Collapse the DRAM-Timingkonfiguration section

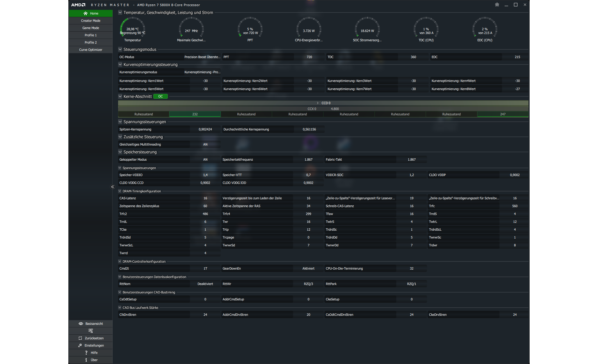pos(120,191)
